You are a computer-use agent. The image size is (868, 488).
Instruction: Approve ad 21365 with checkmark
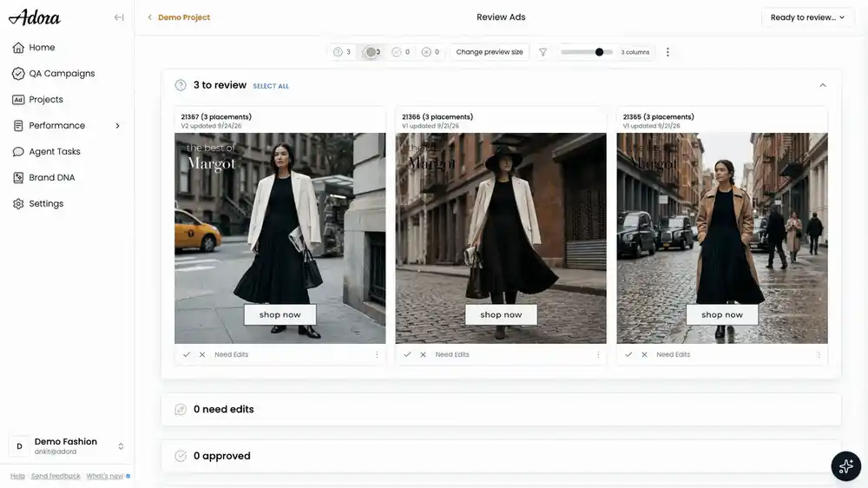(x=628, y=354)
